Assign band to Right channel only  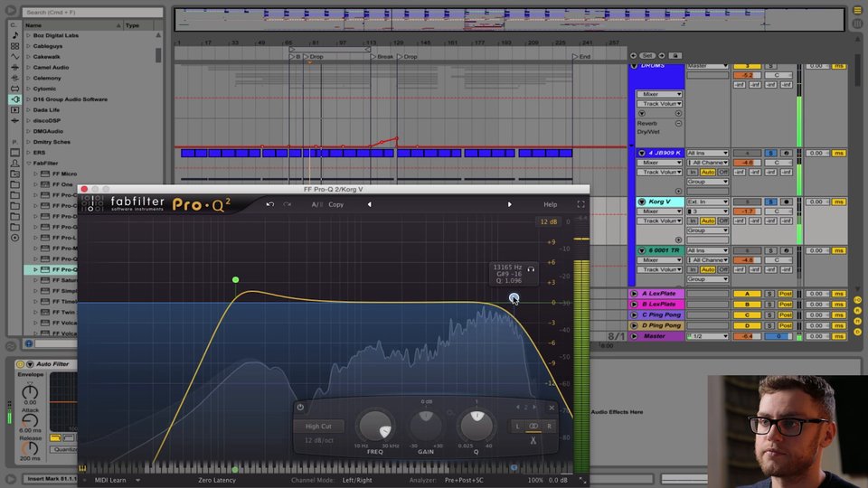[549, 426]
